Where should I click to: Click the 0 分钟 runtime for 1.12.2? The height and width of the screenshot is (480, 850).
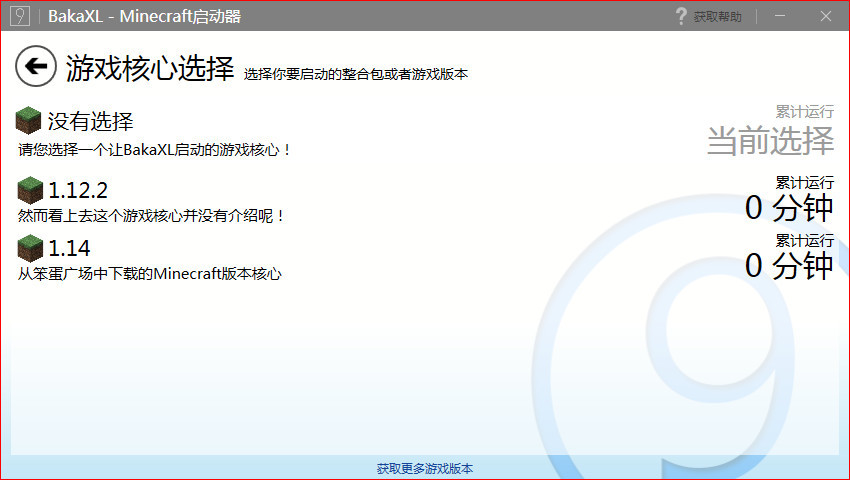[789, 208]
